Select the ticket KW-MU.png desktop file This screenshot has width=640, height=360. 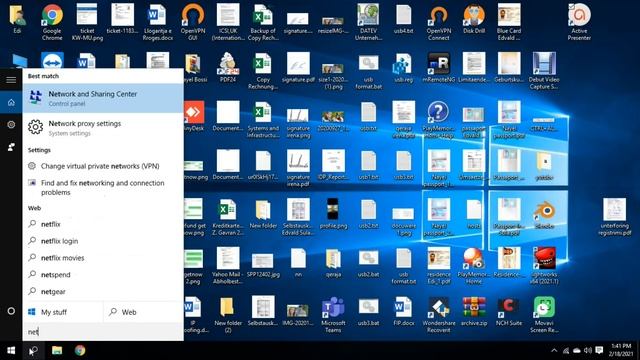point(87,22)
